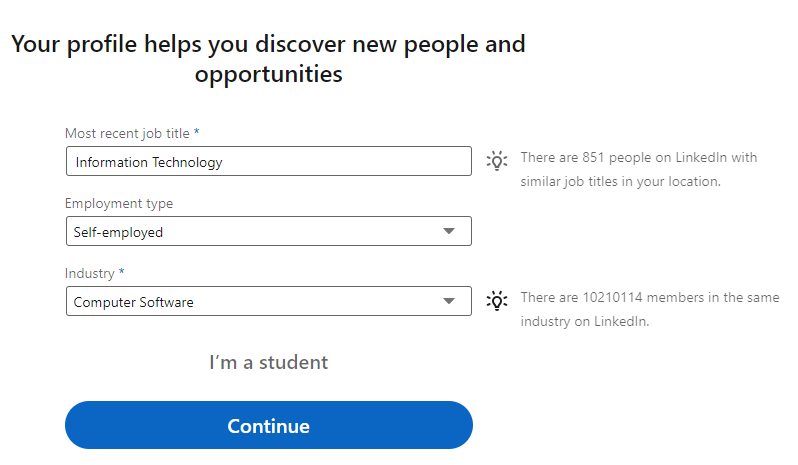Click the Most recent job title label
The width and height of the screenshot is (798, 465).
(128, 133)
